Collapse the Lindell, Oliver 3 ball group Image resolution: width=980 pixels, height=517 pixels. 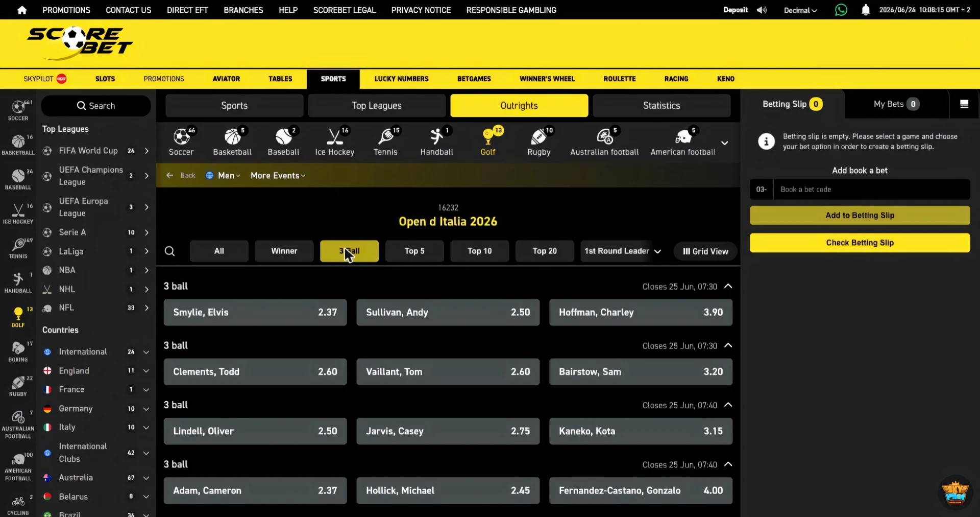(728, 405)
